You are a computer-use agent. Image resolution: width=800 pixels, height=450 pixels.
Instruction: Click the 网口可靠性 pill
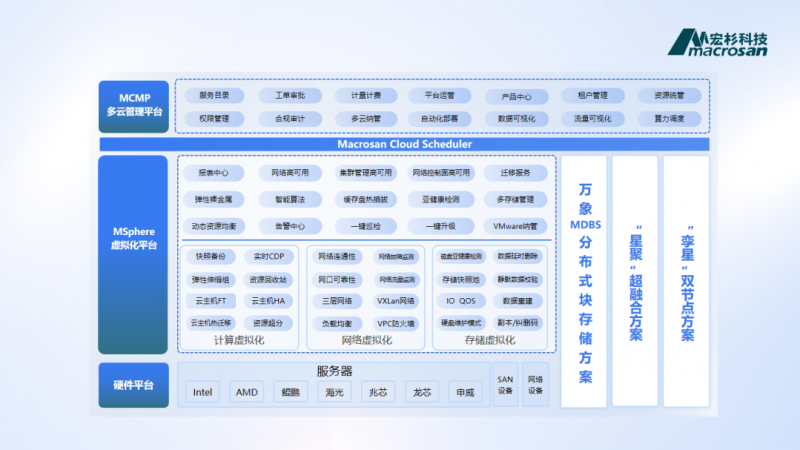[337, 280]
